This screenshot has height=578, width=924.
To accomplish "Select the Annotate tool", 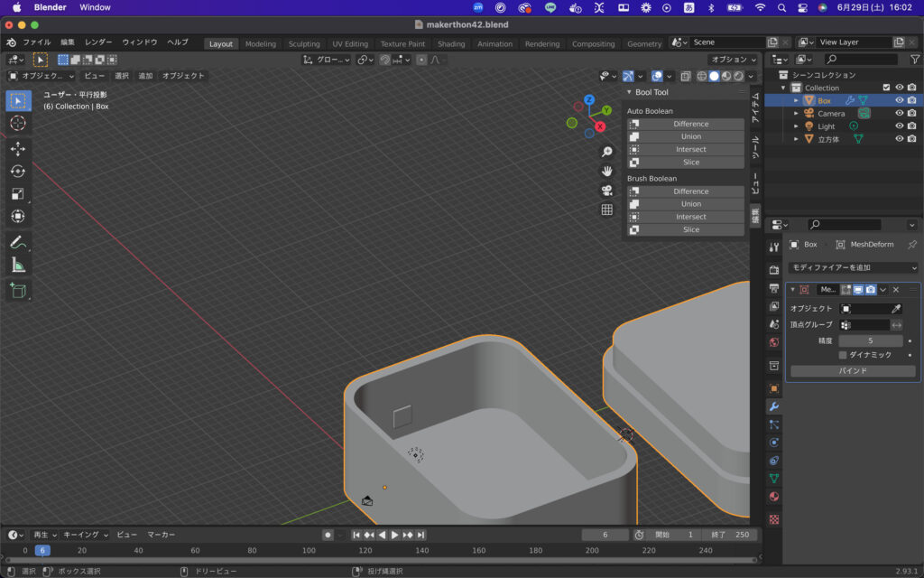I will [18, 241].
